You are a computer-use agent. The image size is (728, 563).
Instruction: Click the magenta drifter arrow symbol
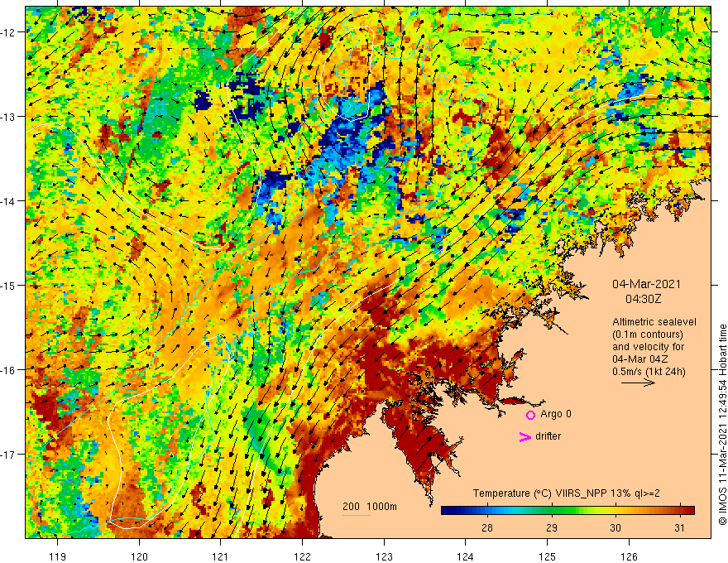click(x=525, y=436)
